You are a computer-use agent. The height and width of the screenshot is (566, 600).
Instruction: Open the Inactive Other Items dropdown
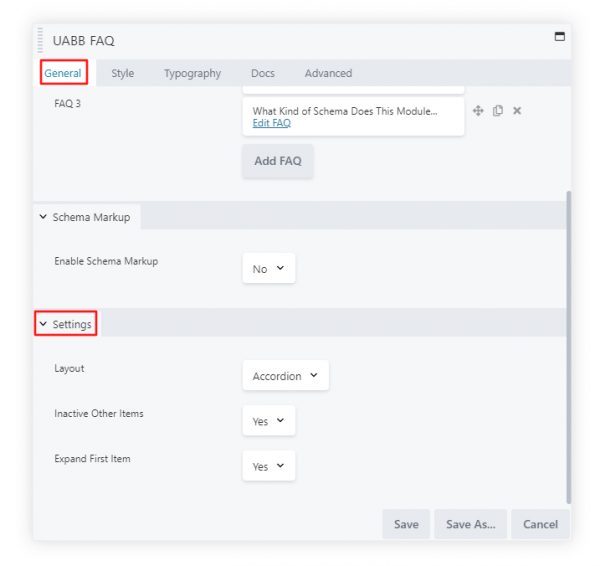(269, 421)
